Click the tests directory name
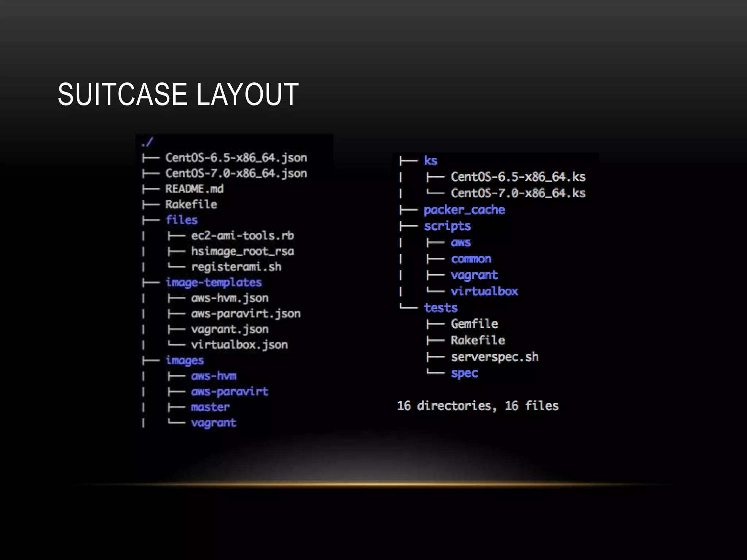 pos(441,308)
